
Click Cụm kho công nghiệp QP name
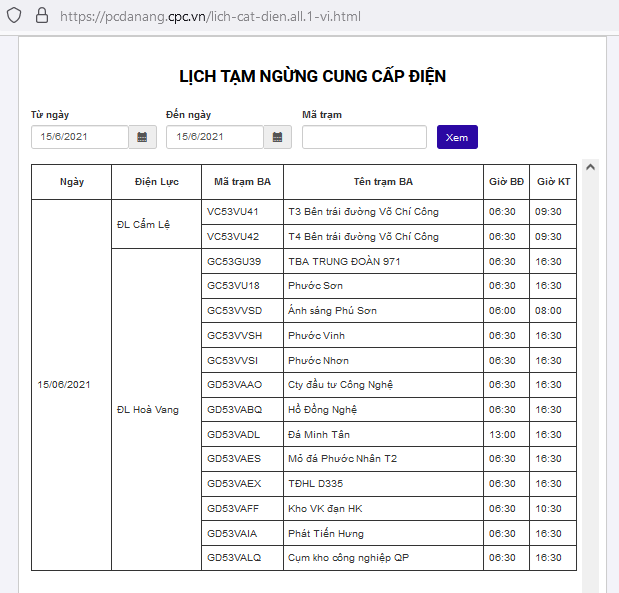tap(348, 558)
